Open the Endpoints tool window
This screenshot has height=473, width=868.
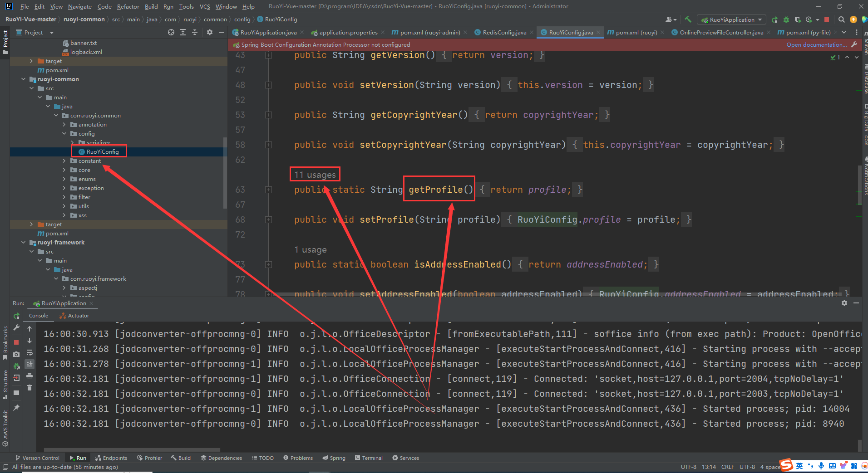pyautogui.click(x=111, y=458)
